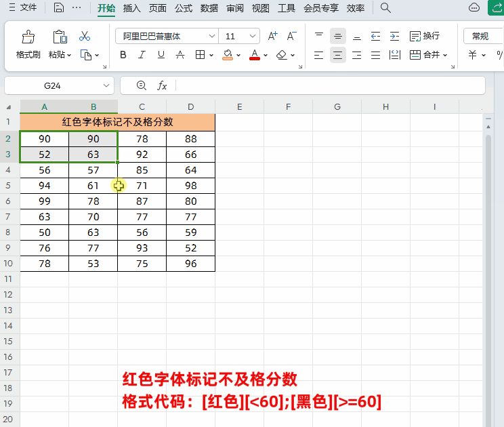Open the font settings dialog launcher
504x427 pixels.
[x=300, y=66]
